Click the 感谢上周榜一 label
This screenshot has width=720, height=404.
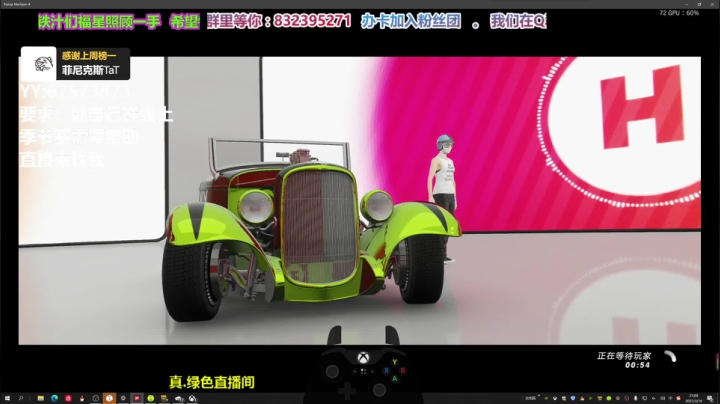pyautogui.click(x=89, y=56)
